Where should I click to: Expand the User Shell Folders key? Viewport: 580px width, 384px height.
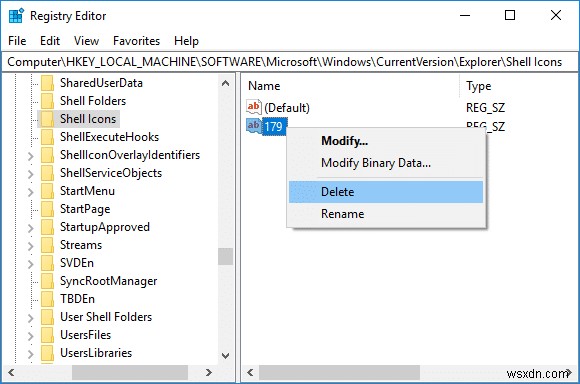pyautogui.click(x=31, y=318)
